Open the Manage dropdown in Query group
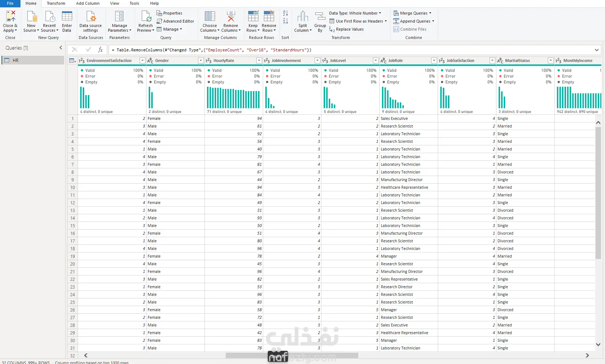605x364 pixels. pos(169,29)
